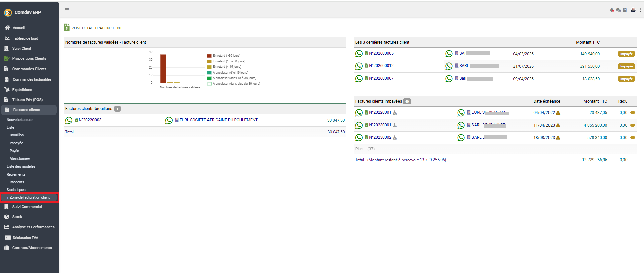Click WhatsApp icon next to EURL SOCIETE AFRICAINE DU ROULEMENT
644x273 pixels.
tap(169, 120)
